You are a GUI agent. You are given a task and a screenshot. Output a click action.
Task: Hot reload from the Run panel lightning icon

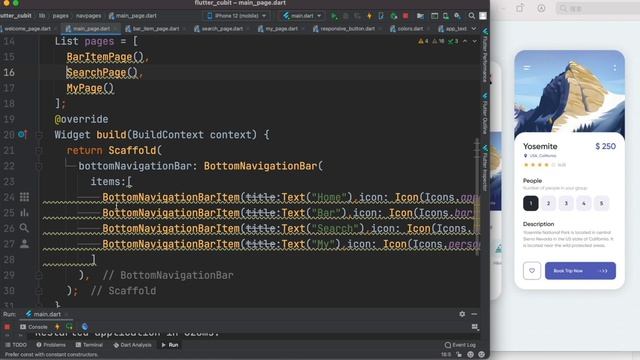[x=57, y=327]
